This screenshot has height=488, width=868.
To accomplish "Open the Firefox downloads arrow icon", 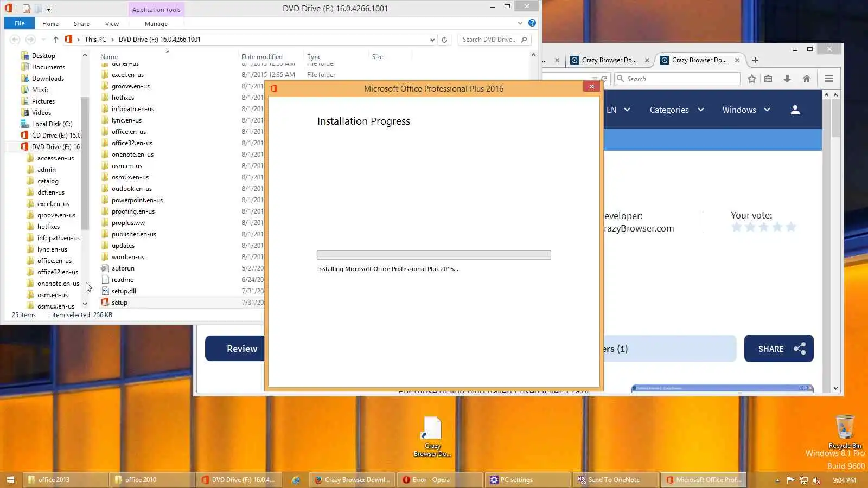I will tap(787, 79).
